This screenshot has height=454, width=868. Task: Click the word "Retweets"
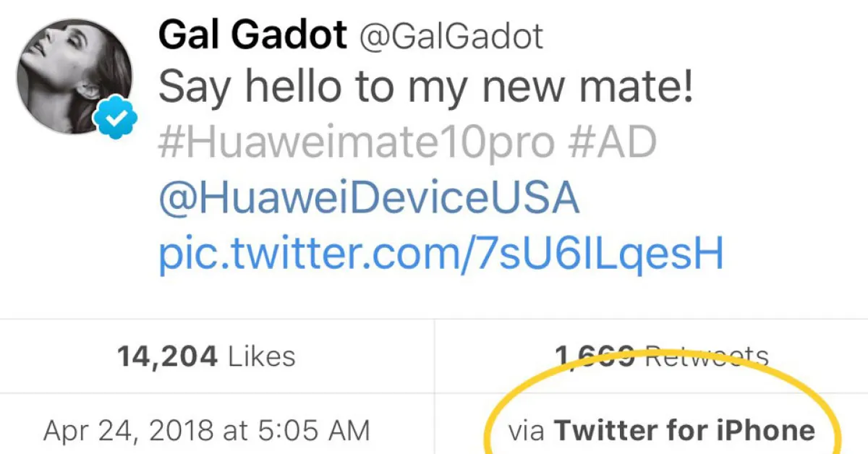(705, 356)
